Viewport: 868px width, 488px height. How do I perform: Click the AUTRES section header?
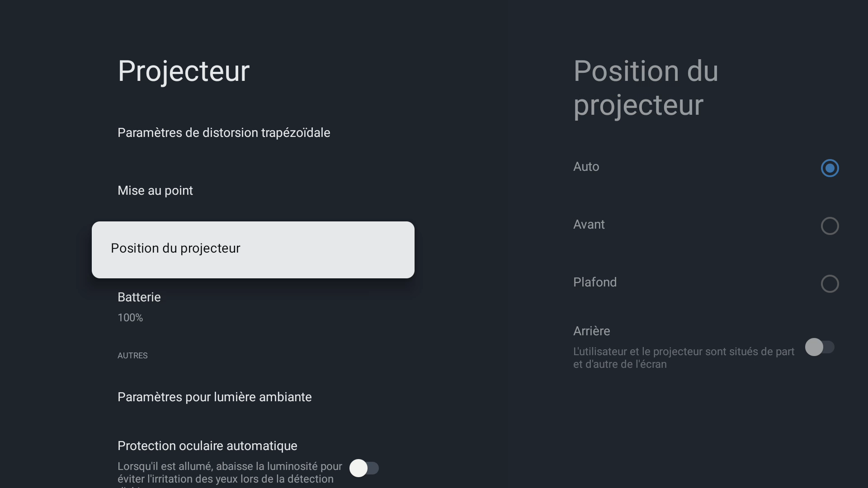(132, 356)
